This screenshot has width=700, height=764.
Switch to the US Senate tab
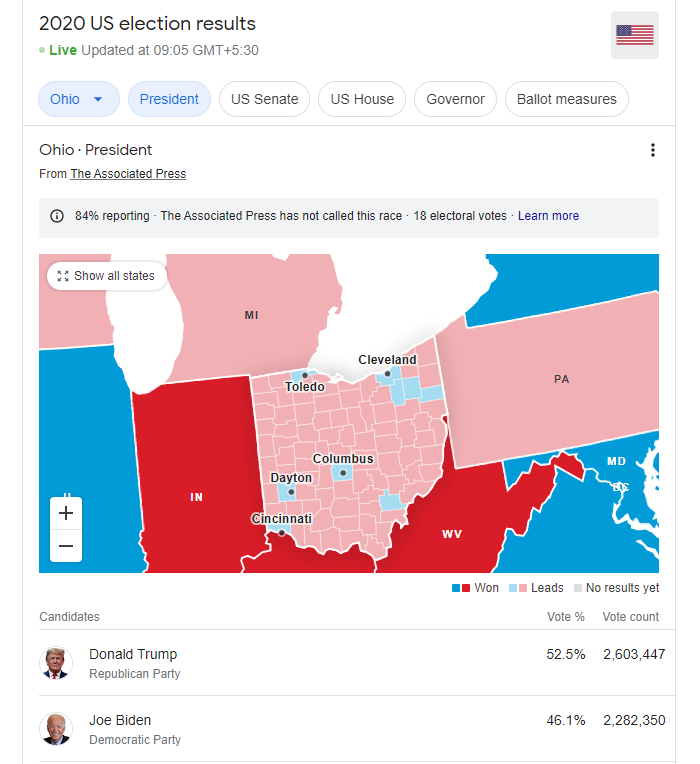pyautogui.click(x=265, y=99)
